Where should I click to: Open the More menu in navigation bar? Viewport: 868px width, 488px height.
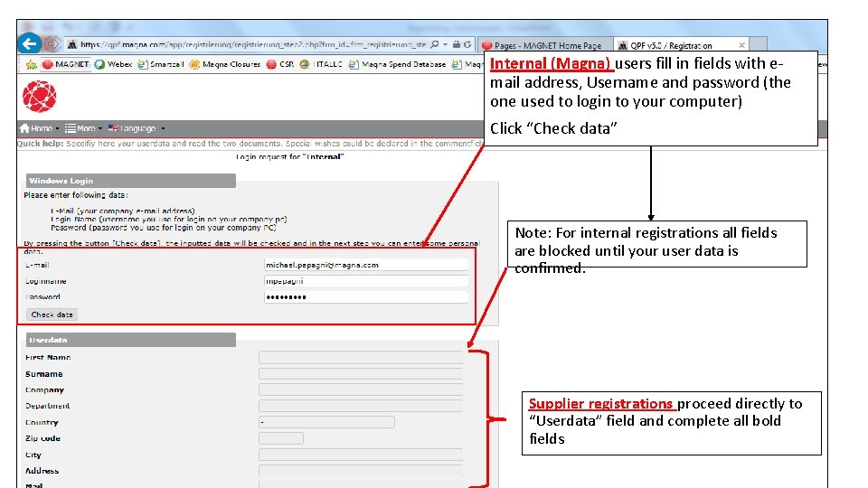coord(83,128)
